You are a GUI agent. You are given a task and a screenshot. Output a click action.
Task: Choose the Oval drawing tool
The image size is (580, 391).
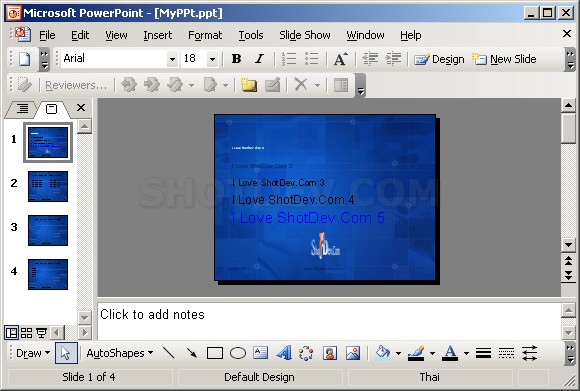pyautogui.click(x=237, y=353)
